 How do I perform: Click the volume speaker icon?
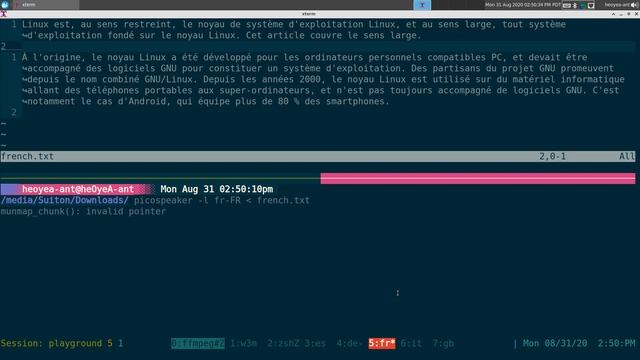point(634,5)
